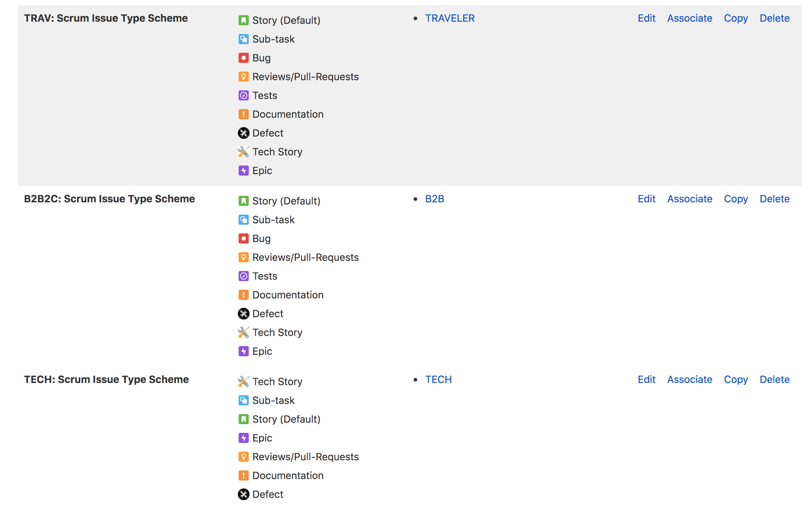Edit the TECH Scrum Issue Type Scheme
The height and width of the screenshot is (521, 812).
[646, 379]
